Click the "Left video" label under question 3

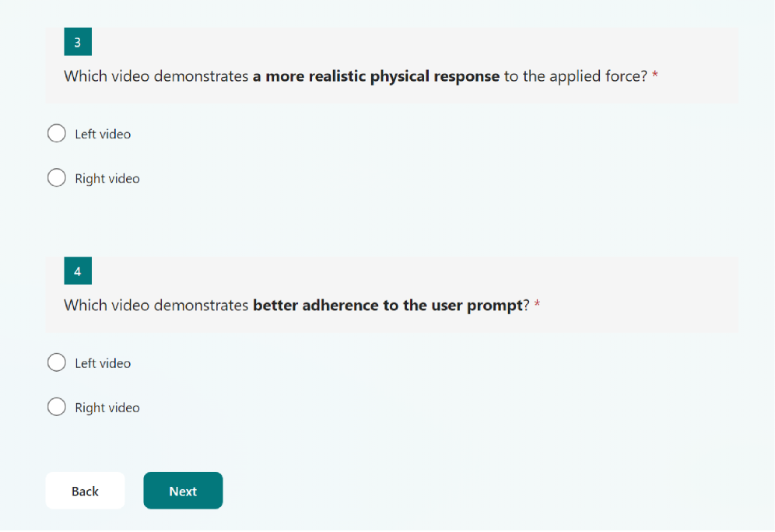(x=103, y=134)
